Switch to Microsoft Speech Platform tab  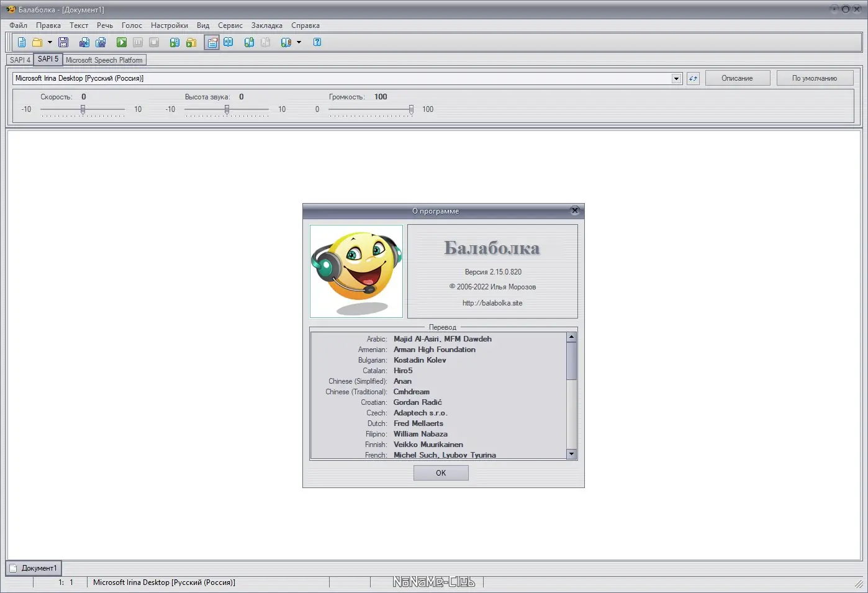(x=104, y=60)
